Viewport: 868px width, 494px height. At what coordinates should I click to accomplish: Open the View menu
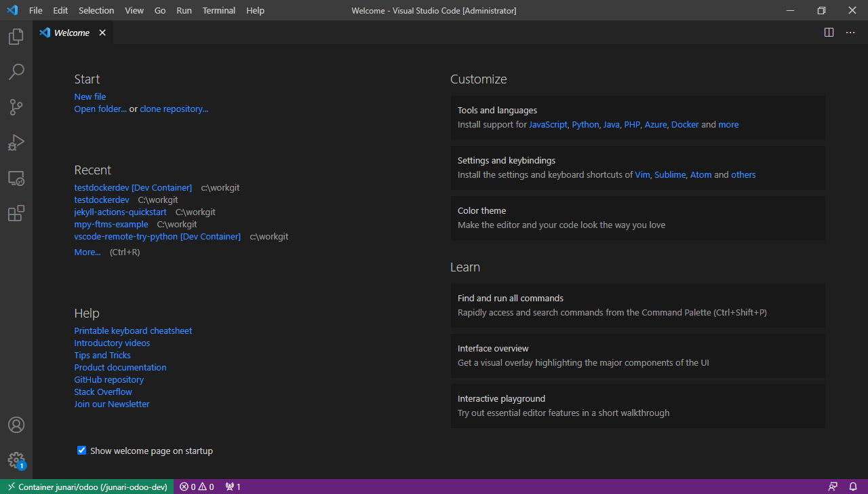[134, 10]
